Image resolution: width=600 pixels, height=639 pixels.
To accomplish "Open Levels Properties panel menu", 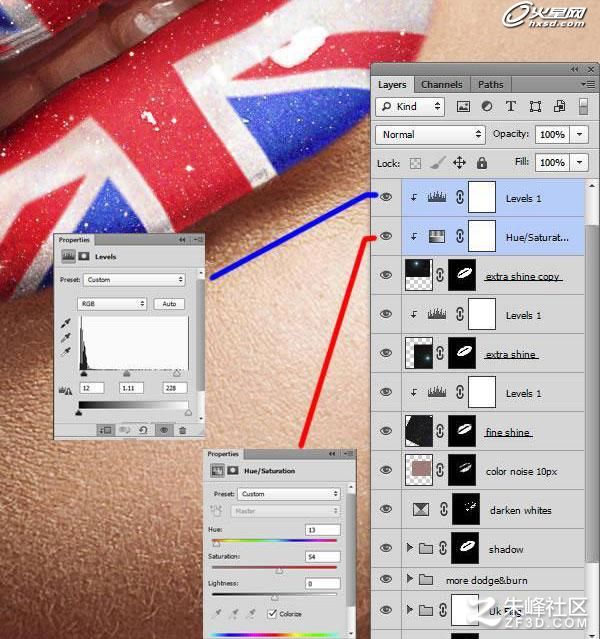I will (x=199, y=240).
